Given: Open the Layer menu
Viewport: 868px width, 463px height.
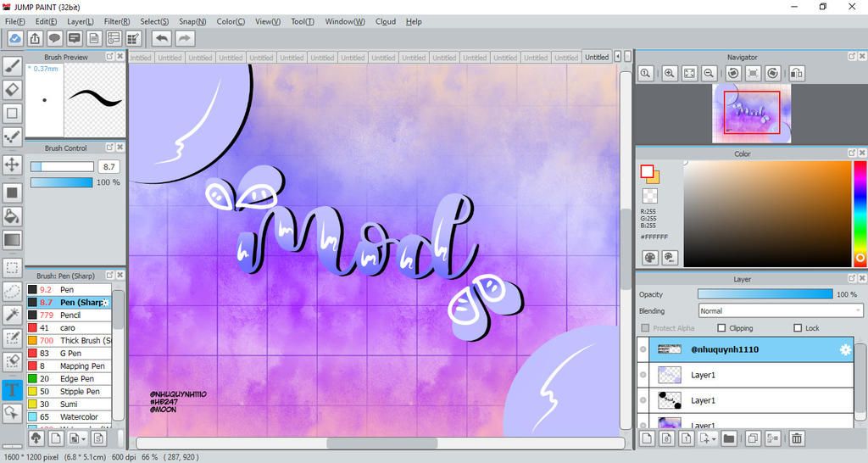Looking at the screenshot, I should click(81, 21).
